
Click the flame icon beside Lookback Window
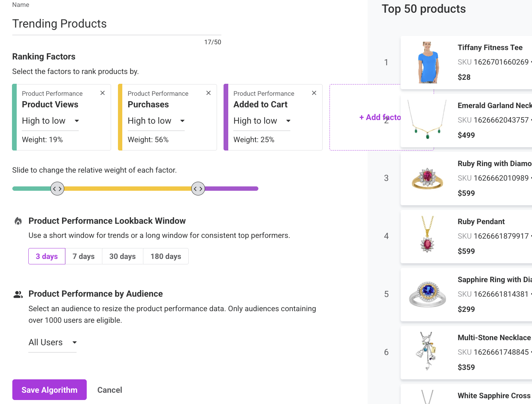[18, 221]
